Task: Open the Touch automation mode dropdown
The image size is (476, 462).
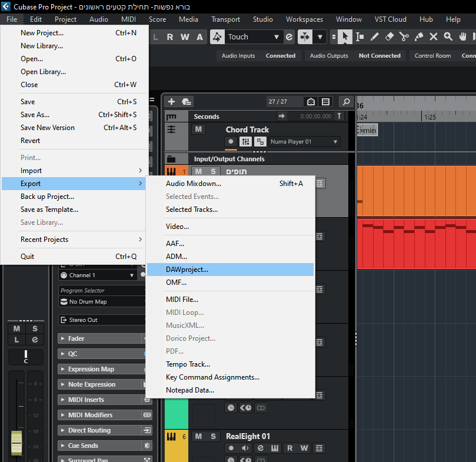Action: tap(254, 37)
